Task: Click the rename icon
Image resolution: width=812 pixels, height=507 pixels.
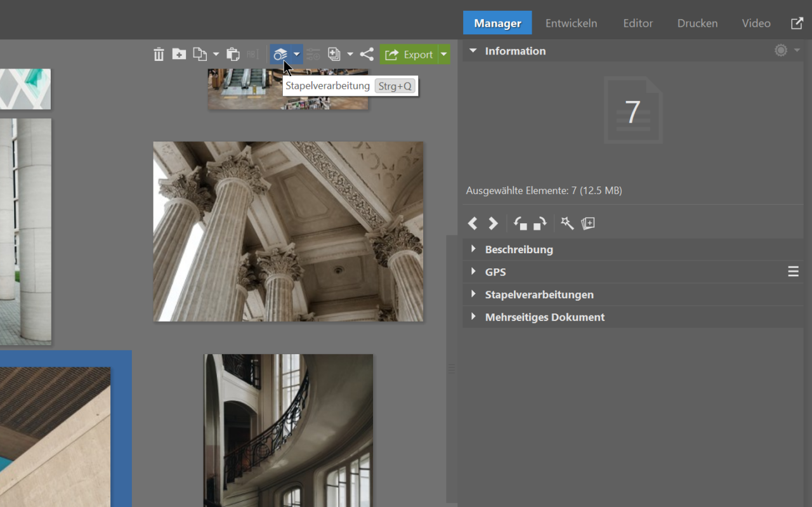Action: (x=252, y=55)
